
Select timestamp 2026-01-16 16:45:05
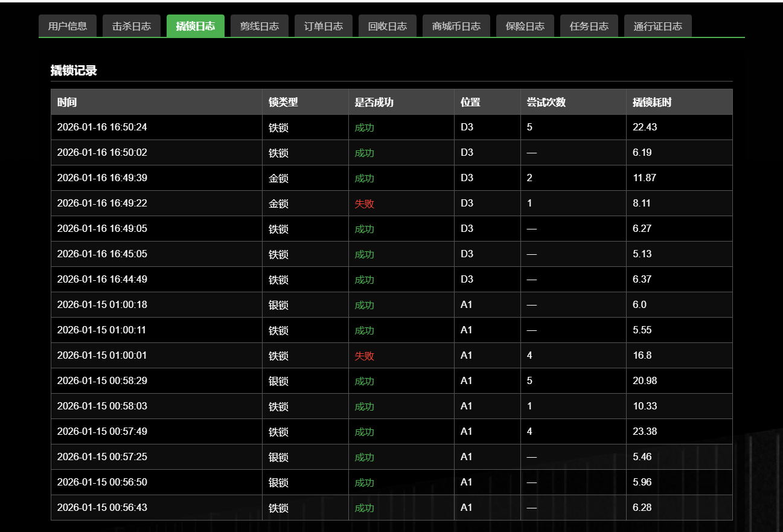coord(102,254)
